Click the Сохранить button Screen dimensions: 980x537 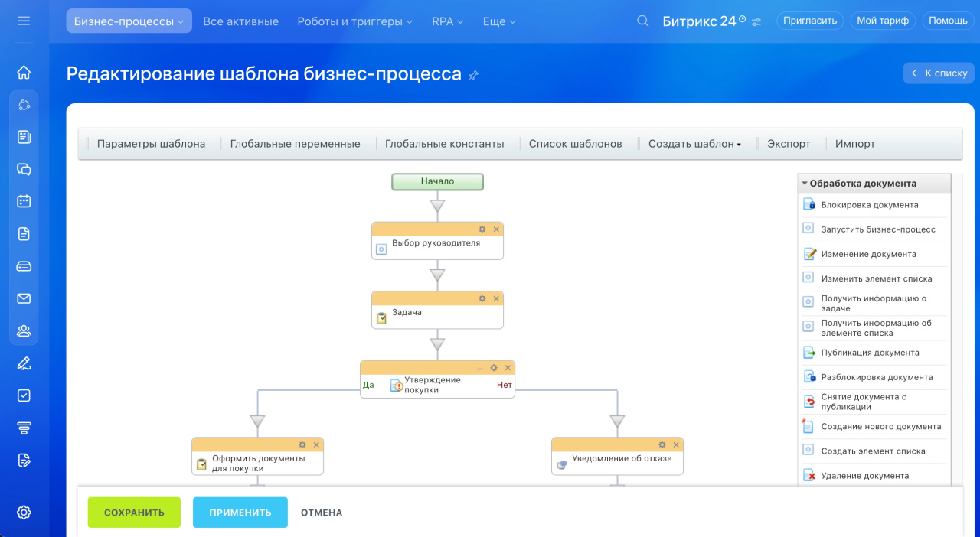[134, 513]
